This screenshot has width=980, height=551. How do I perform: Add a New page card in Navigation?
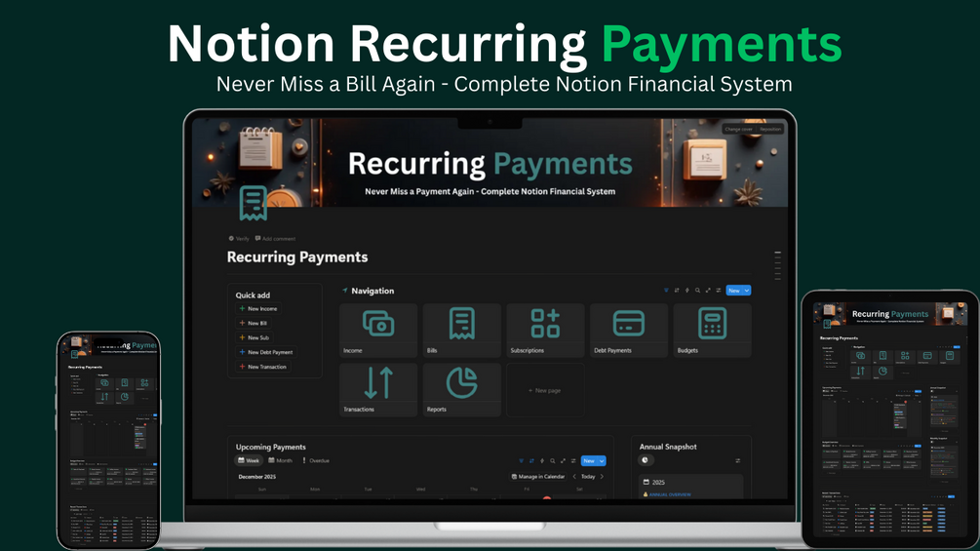pos(545,390)
